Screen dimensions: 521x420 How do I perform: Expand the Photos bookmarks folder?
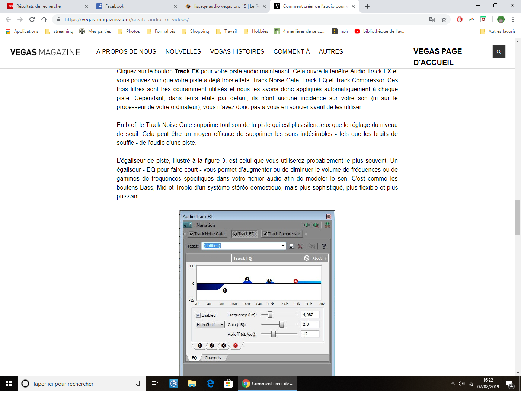(x=129, y=31)
